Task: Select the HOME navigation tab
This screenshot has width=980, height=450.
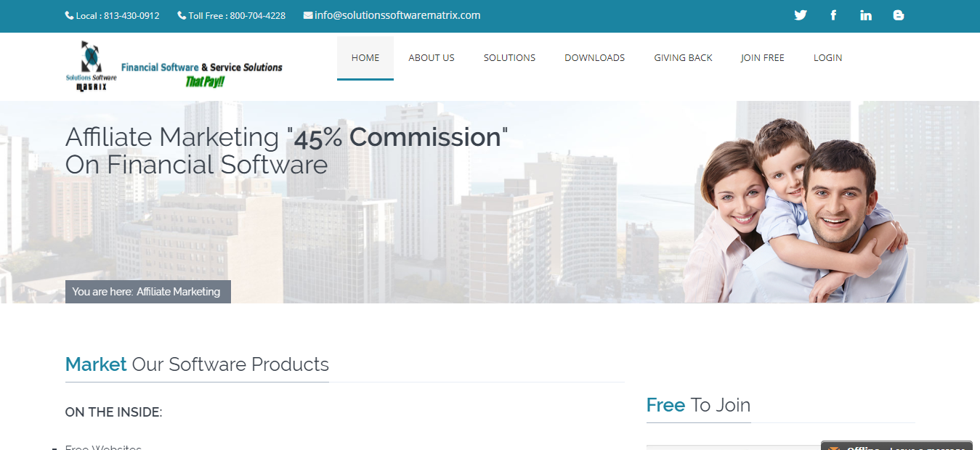Action: point(365,58)
